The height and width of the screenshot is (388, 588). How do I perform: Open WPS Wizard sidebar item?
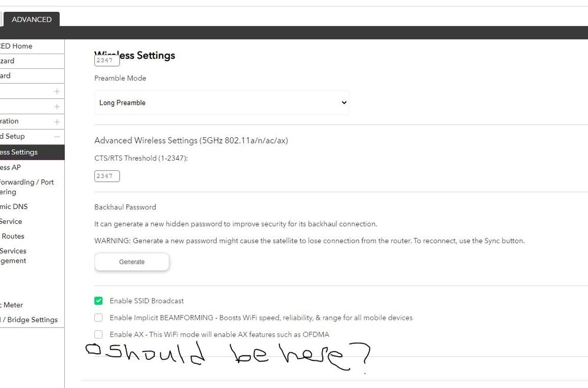(32, 76)
